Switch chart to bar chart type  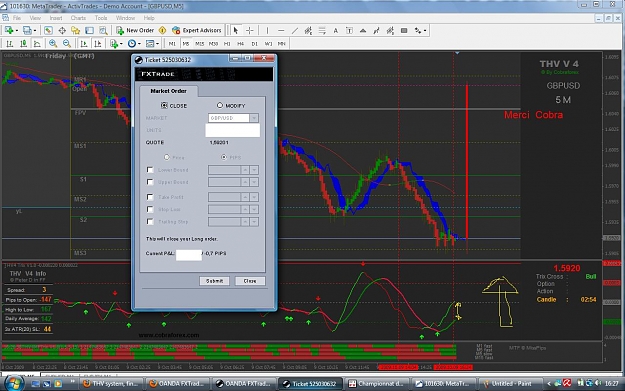[x=10, y=43]
